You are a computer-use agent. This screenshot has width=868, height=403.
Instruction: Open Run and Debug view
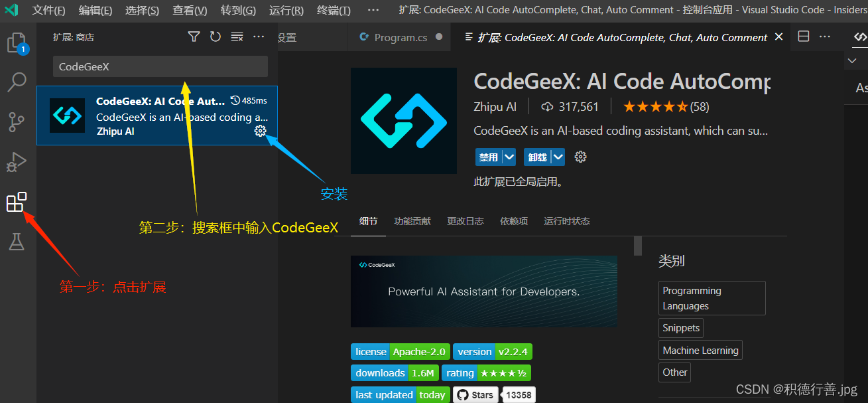16,162
